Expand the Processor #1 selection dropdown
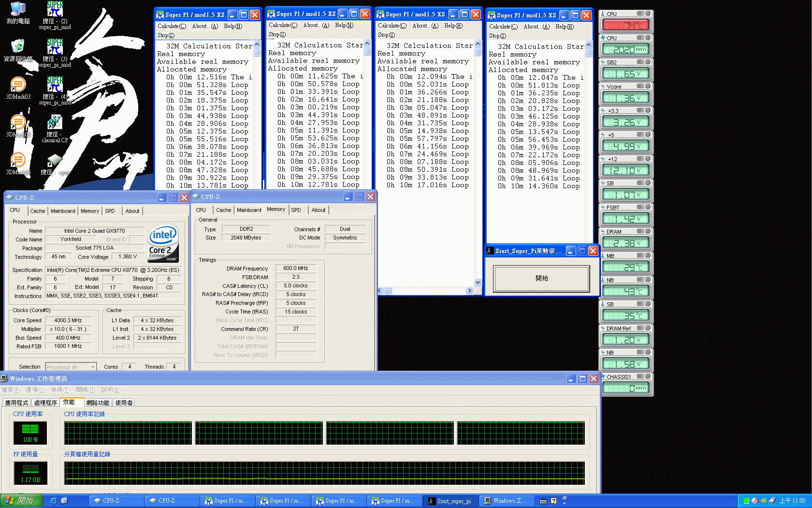This screenshot has width=812, height=508. [93, 367]
